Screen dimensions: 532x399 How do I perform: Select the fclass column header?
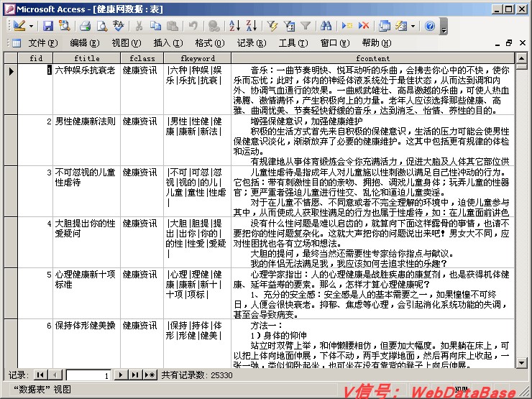142,58
